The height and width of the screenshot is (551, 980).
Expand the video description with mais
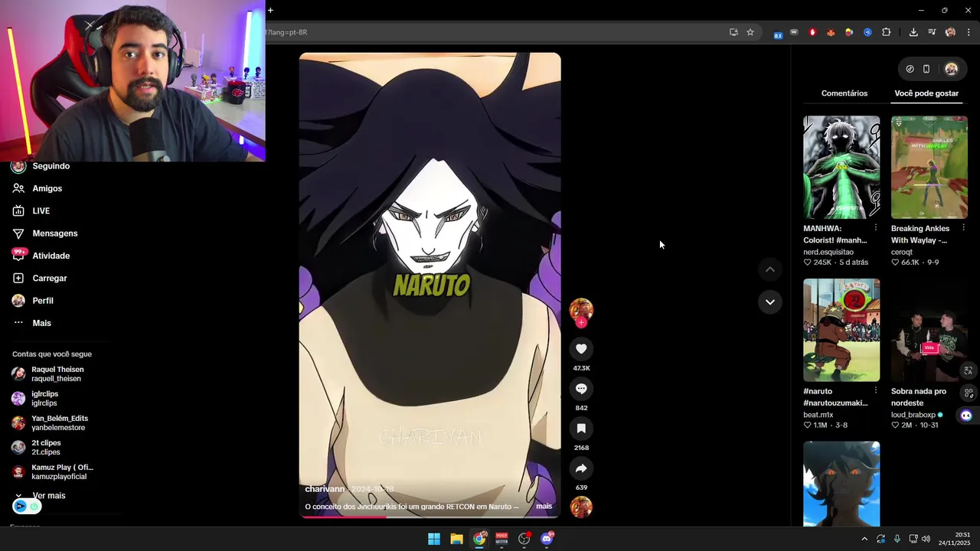(544, 506)
